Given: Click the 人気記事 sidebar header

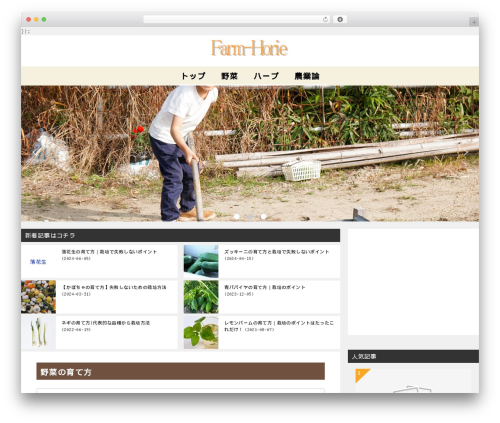Looking at the screenshot, I should click(x=413, y=356).
